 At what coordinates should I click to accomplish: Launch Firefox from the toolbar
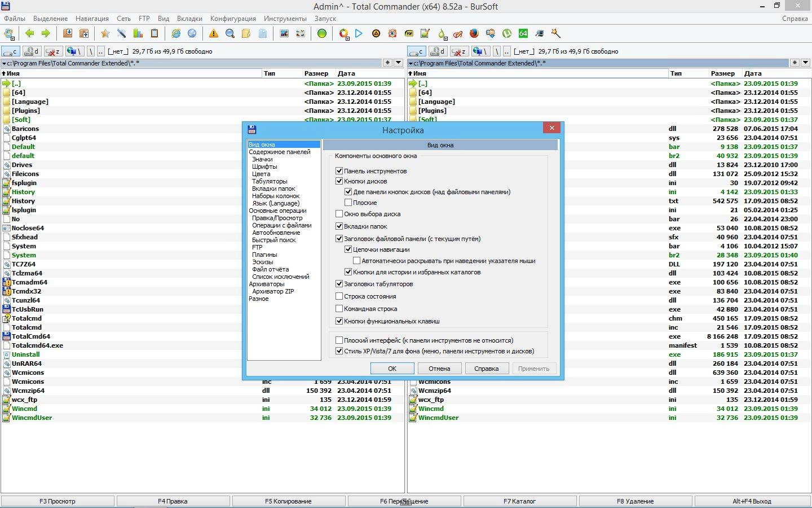(x=474, y=33)
